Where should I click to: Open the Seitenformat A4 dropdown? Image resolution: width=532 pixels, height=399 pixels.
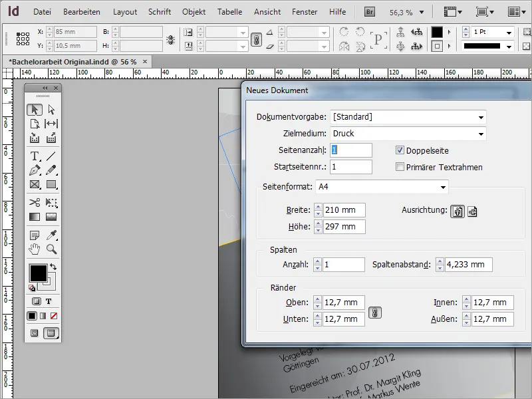click(x=442, y=188)
